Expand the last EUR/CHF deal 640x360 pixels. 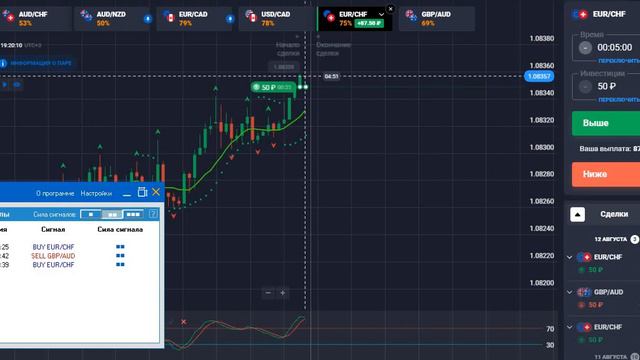tap(570, 327)
